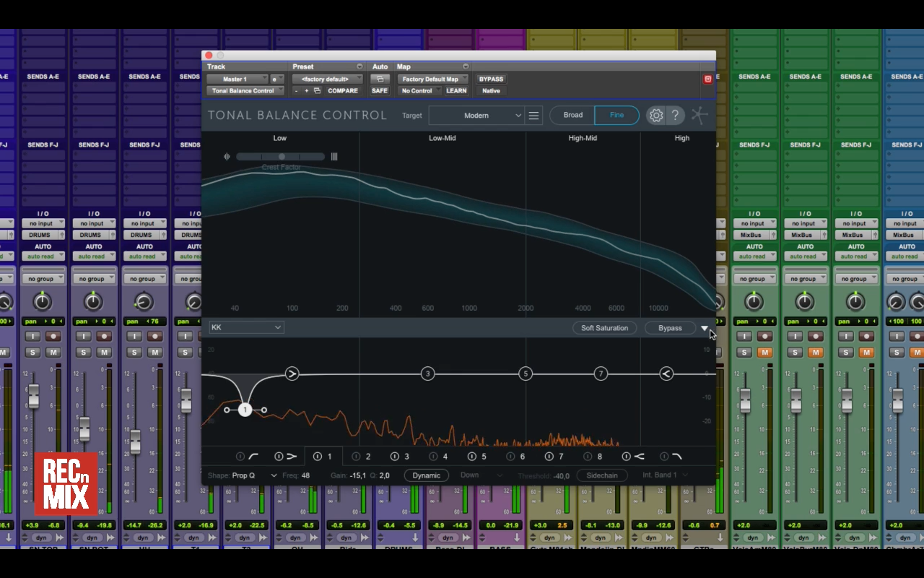
Task: Select EQ node 5 on the curve
Action: (x=526, y=374)
